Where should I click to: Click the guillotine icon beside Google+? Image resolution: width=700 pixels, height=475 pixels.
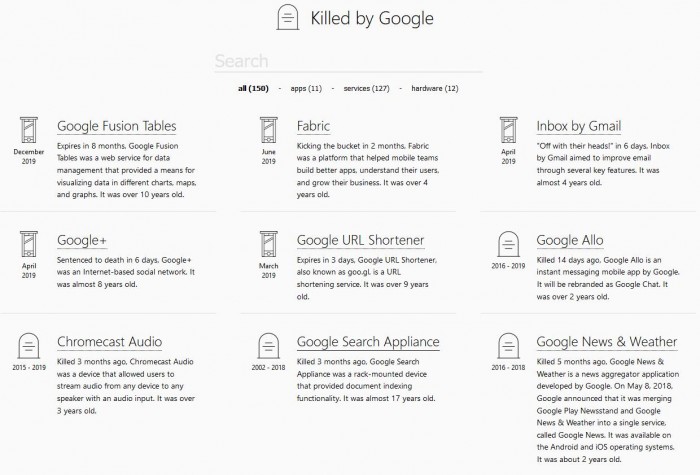[x=29, y=245]
